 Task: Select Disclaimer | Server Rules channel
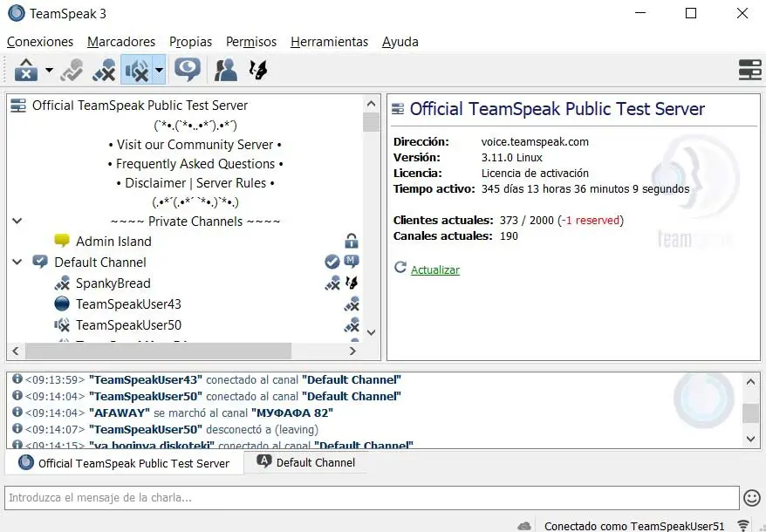[195, 183]
